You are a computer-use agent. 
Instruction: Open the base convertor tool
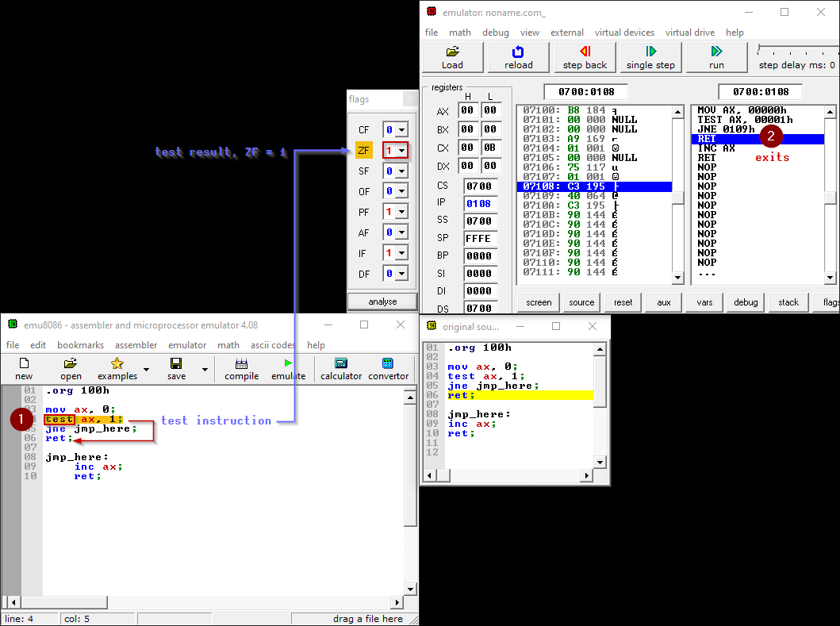click(x=389, y=369)
